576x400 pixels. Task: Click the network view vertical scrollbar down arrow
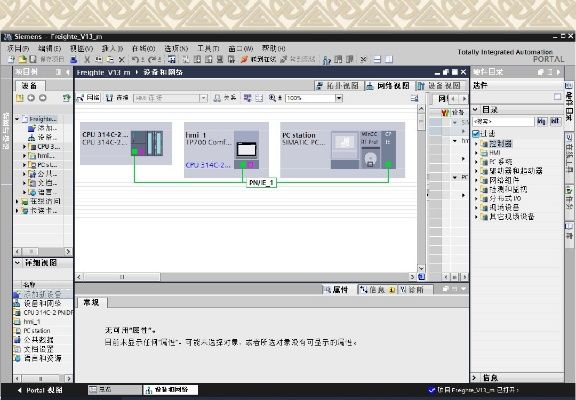[x=421, y=269]
